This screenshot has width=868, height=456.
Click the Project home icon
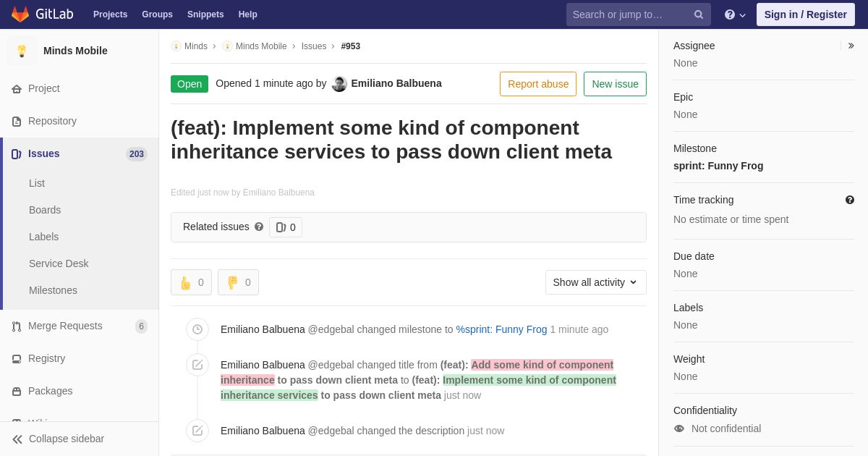pos(17,89)
